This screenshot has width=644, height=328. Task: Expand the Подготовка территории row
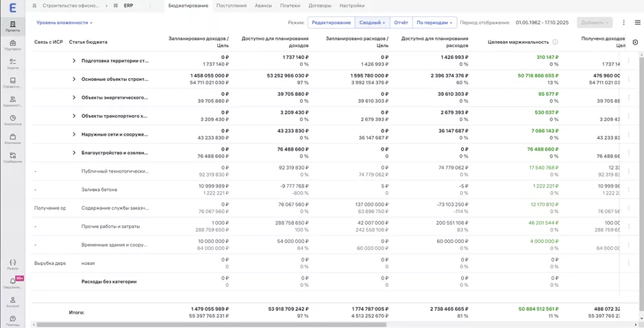tap(74, 61)
